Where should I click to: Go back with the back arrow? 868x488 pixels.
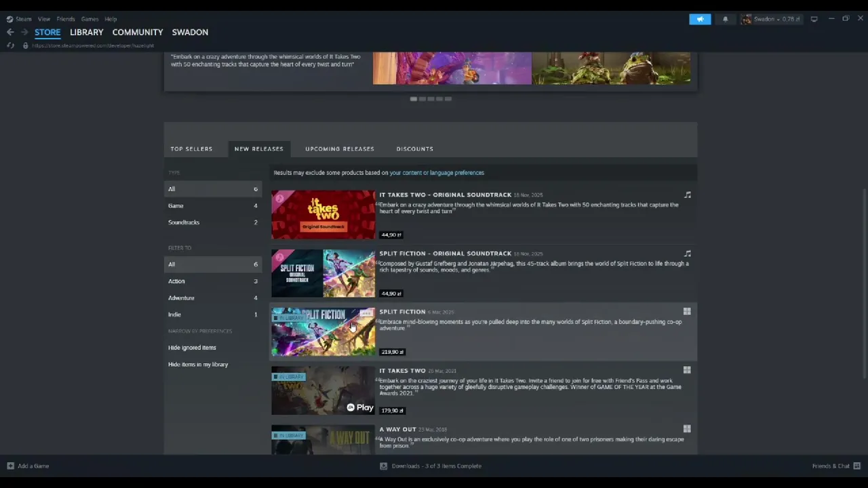coord(10,32)
